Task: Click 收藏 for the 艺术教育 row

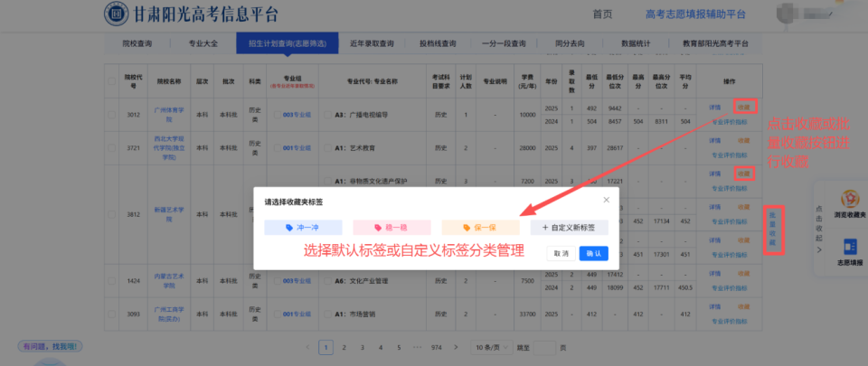Action: pyautogui.click(x=744, y=140)
